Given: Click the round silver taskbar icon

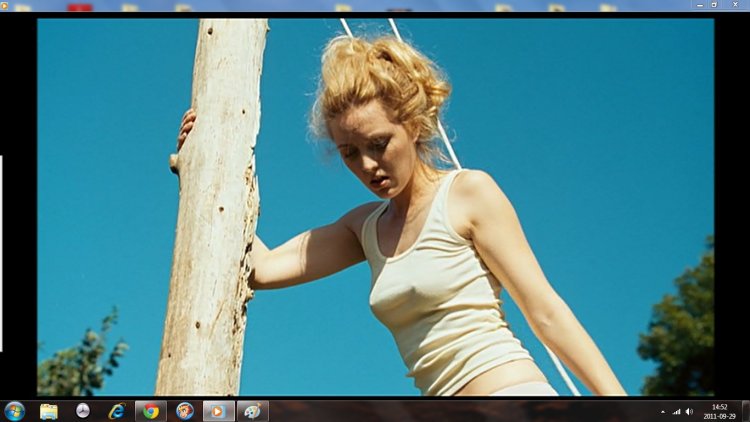Looking at the screenshot, I should (x=82, y=411).
